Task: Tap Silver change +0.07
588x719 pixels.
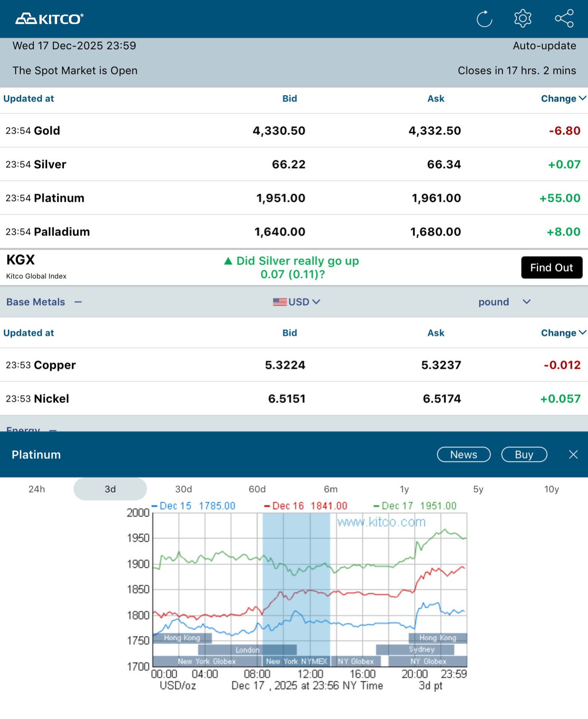Action: (x=564, y=164)
